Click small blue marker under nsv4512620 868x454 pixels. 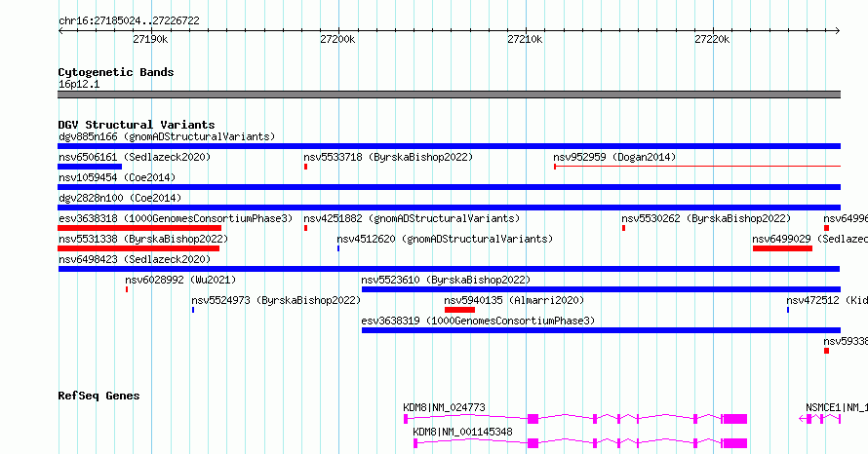coord(338,248)
